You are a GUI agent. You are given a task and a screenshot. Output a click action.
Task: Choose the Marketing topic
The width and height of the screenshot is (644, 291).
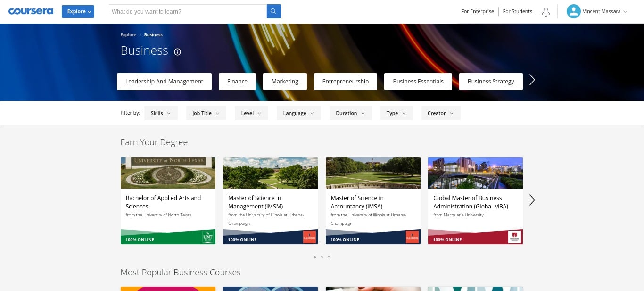coord(285,81)
